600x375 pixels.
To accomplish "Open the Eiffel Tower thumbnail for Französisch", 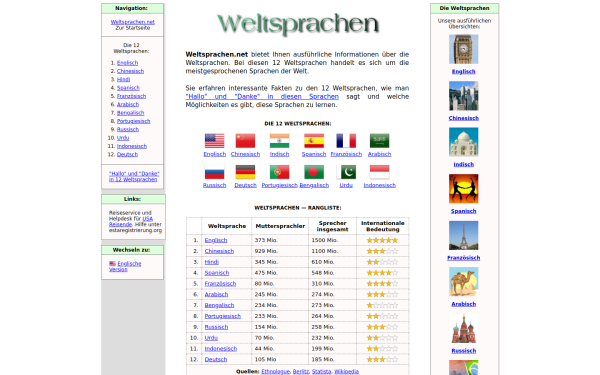I will coord(463,235).
